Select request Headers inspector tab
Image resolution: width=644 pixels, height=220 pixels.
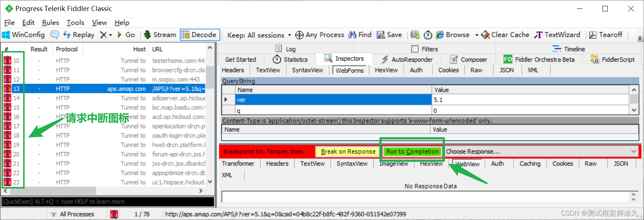tap(233, 70)
